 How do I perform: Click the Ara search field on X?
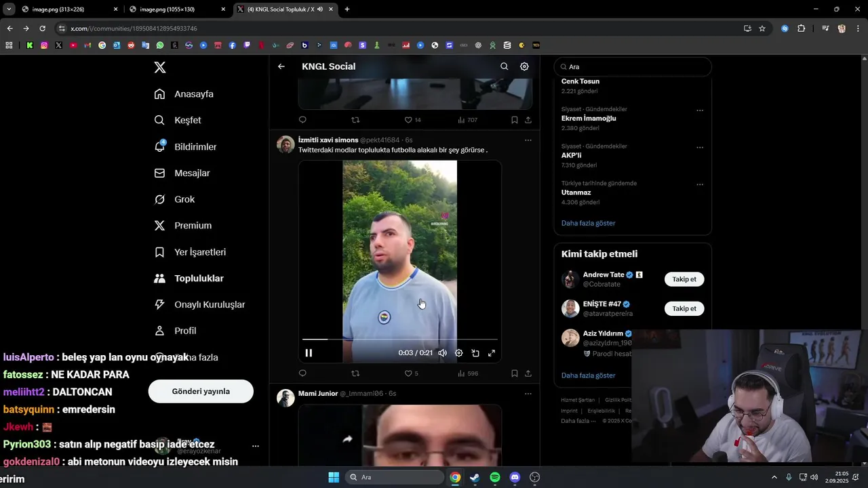[x=633, y=66]
